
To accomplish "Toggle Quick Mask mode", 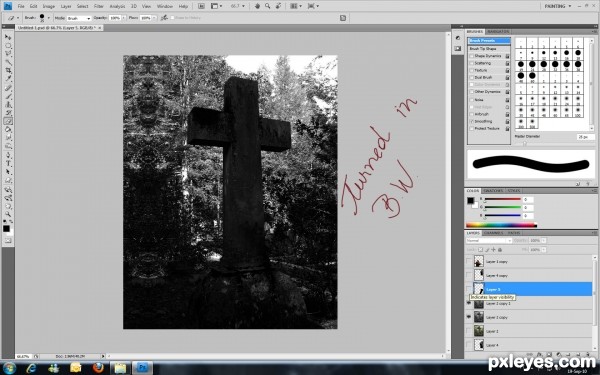I will point(8,241).
